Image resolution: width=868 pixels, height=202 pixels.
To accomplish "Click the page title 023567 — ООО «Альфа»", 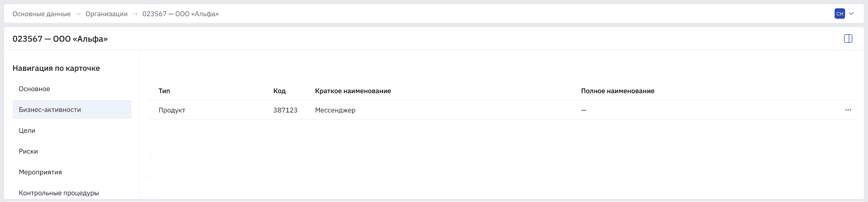I will (60, 39).
